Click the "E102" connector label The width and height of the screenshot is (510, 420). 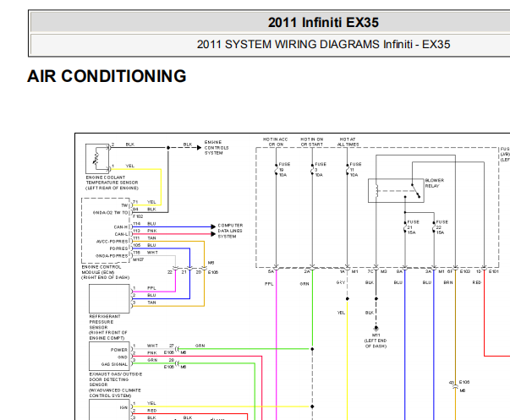(x=465, y=271)
